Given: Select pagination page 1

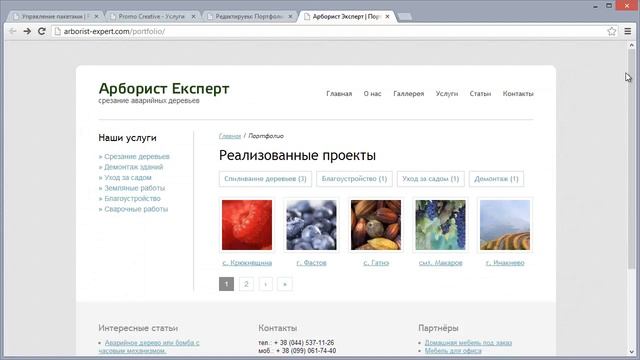Looking at the screenshot, I should tap(227, 284).
